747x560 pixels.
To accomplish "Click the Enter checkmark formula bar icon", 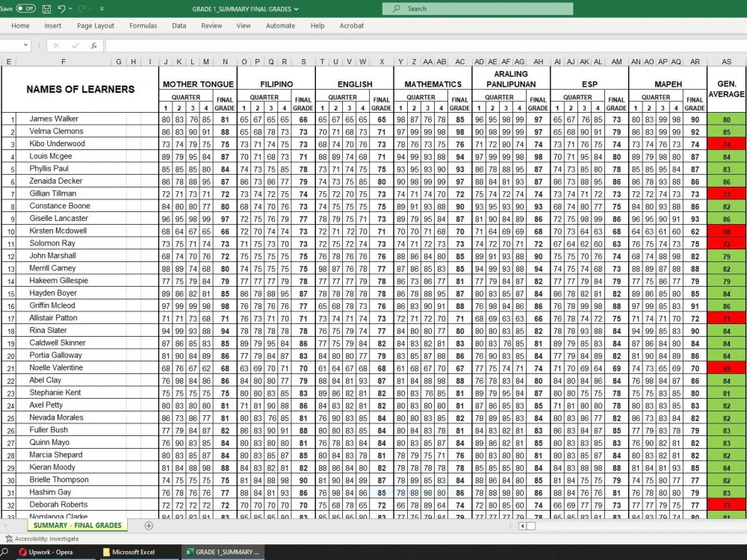I will pyautogui.click(x=75, y=46).
